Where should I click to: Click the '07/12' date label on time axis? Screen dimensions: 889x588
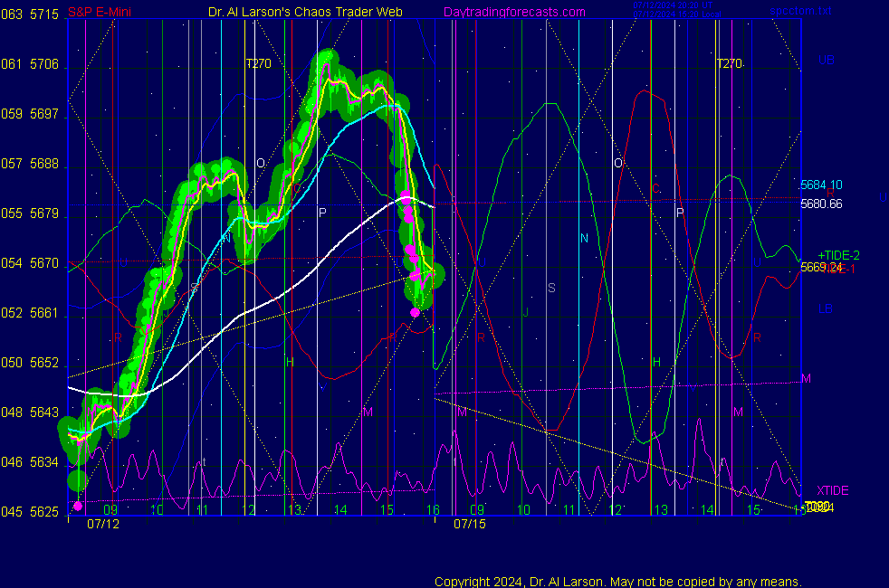103,524
